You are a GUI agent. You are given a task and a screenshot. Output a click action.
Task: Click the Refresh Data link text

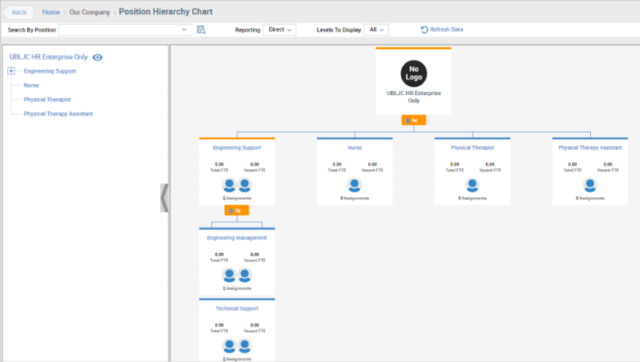(446, 29)
